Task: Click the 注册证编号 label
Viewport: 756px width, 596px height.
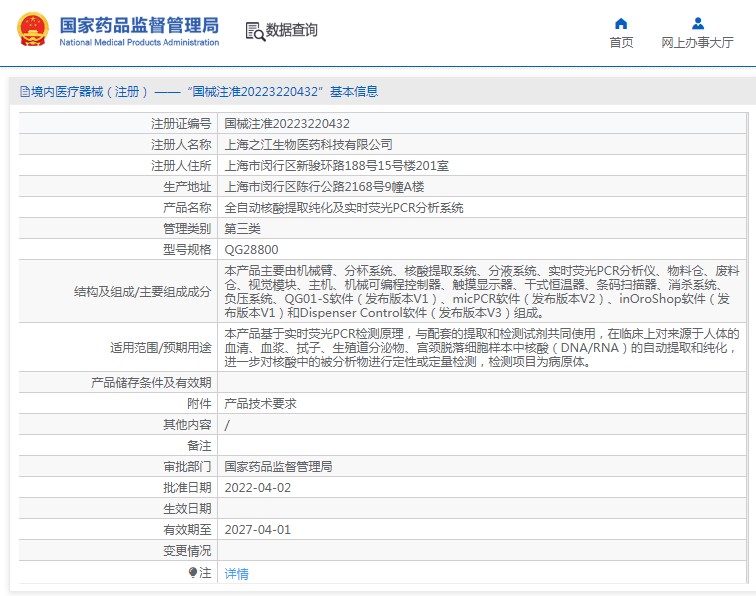Action: click(181, 124)
